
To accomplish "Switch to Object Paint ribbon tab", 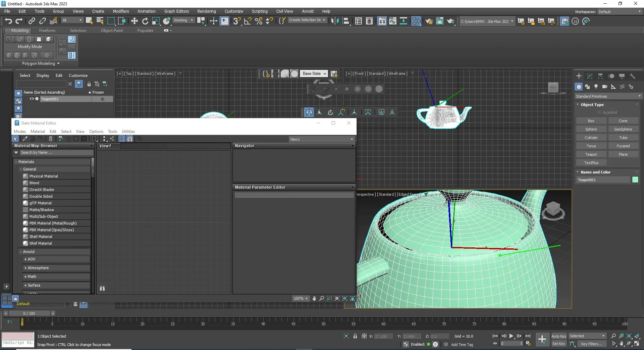I will (x=112, y=31).
